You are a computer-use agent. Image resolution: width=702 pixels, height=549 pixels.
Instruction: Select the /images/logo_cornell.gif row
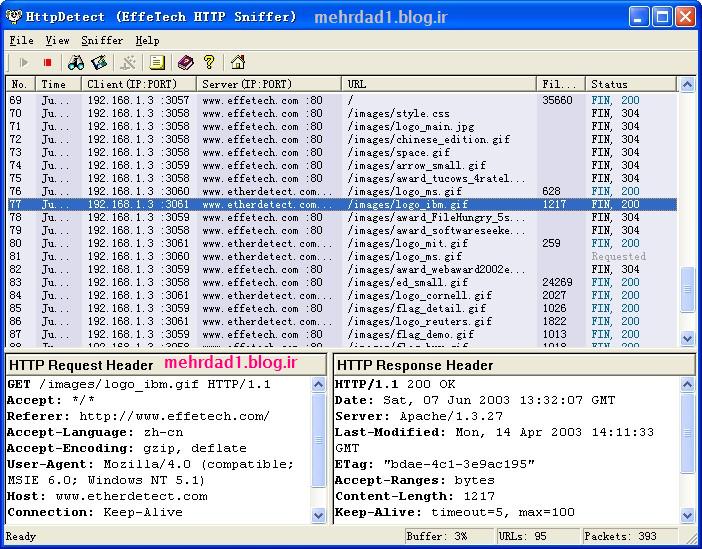pos(342,295)
